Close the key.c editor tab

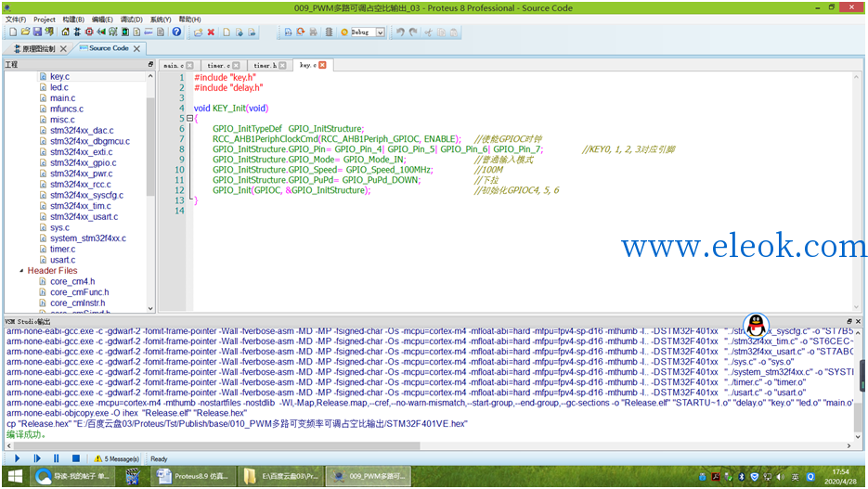tap(322, 65)
